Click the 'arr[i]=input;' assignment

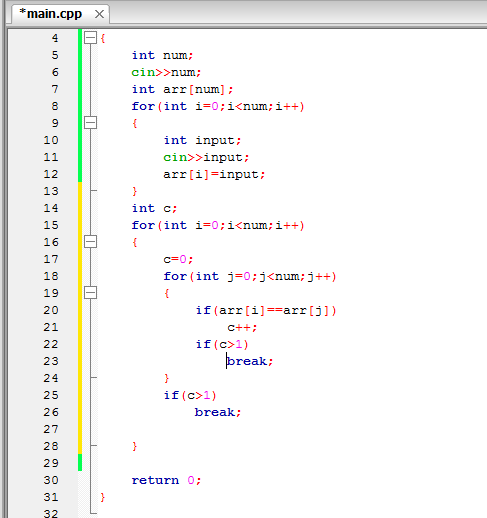[x=214, y=174]
